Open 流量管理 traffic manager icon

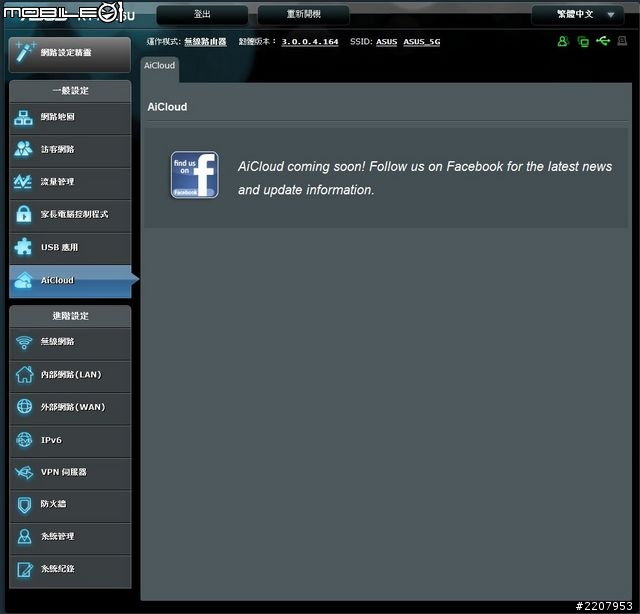24,182
